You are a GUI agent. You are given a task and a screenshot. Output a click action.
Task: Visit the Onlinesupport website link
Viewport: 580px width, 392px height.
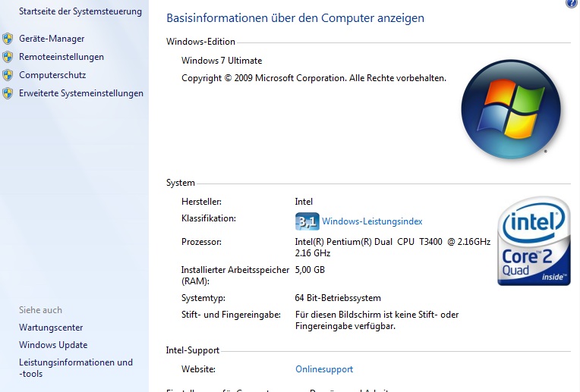coord(324,369)
